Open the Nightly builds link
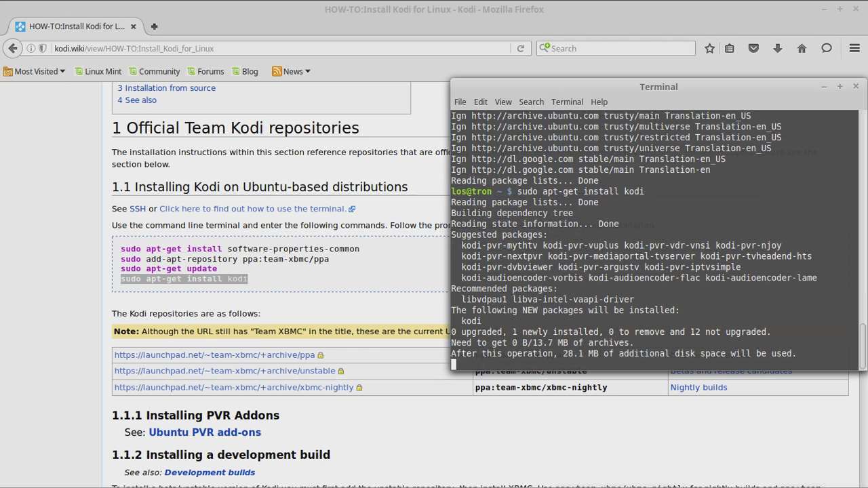Viewport: 868px width, 488px height. [x=698, y=388]
